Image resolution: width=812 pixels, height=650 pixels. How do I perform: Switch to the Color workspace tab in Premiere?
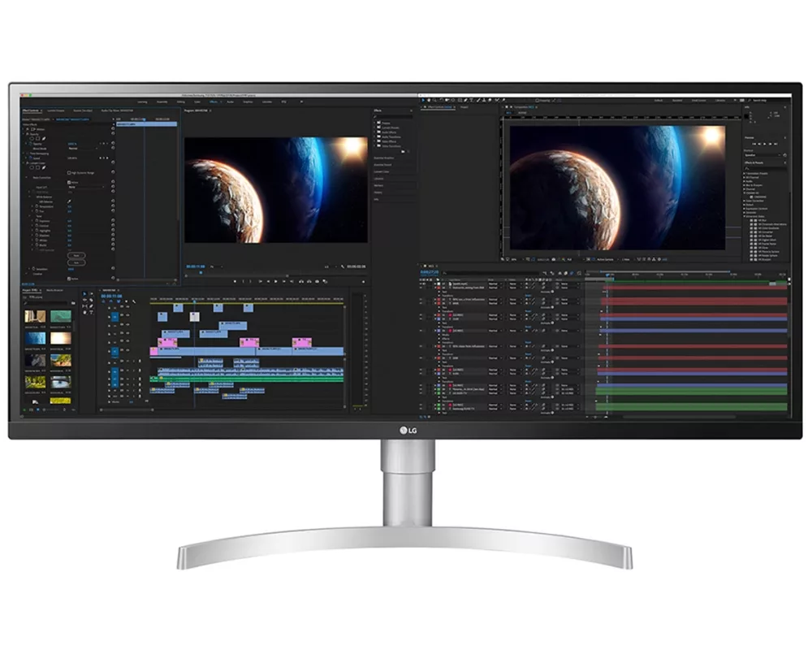(x=197, y=100)
